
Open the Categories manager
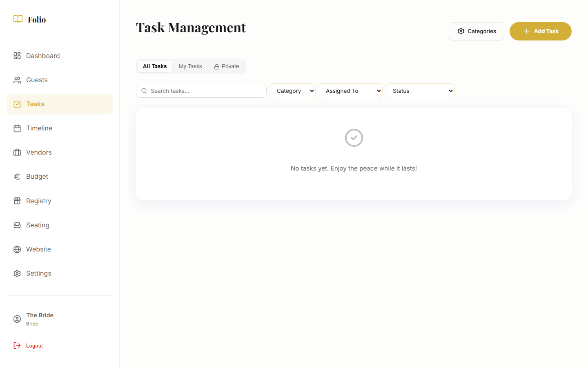[x=476, y=31]
